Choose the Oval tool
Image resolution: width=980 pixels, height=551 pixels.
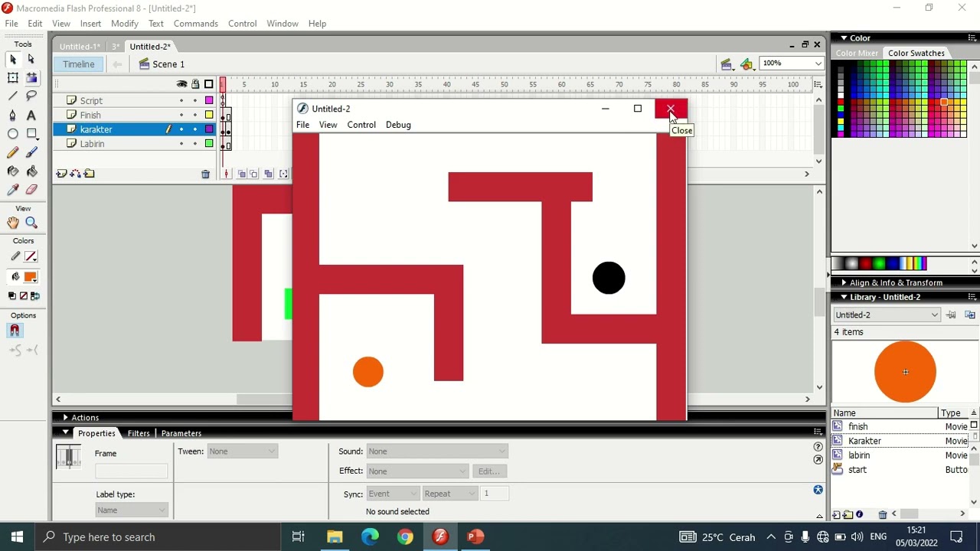pos(13,134)
